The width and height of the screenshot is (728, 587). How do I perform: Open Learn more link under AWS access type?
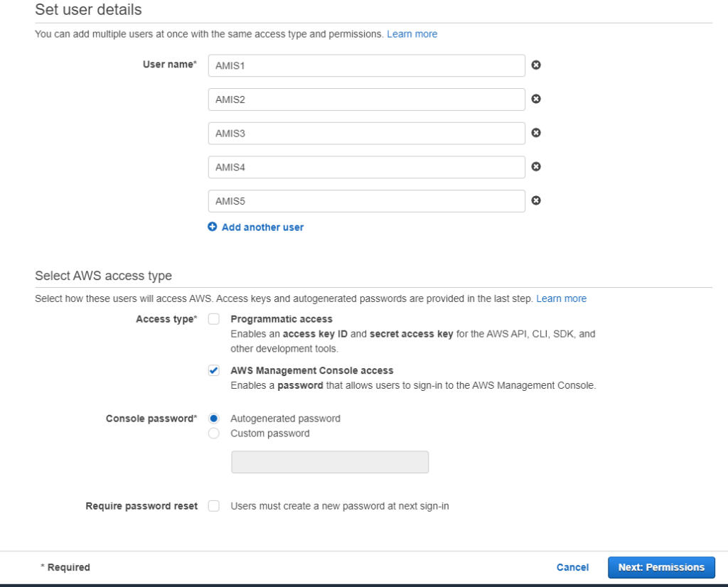pyautogui.click(x=561, y=298)
